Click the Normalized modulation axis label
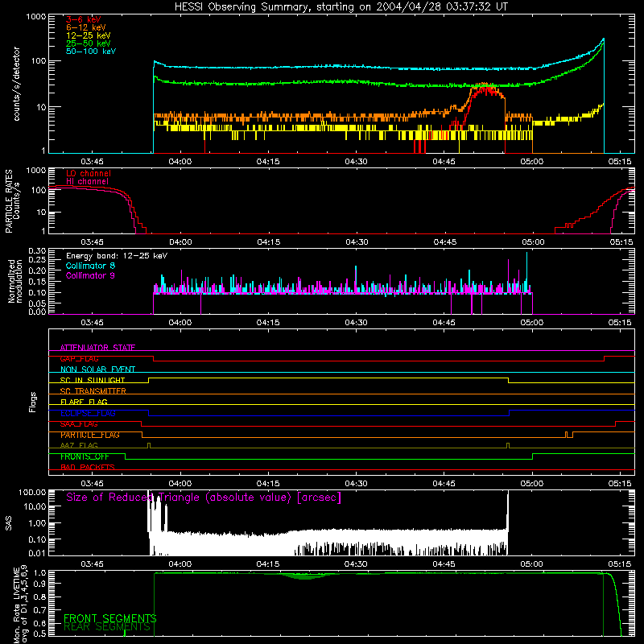The width and height of the screenshot is (644, 644). point(15,281)
